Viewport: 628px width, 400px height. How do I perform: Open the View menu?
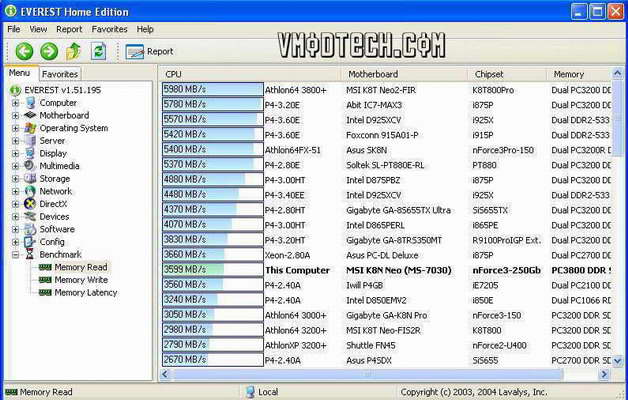pyautogui.click(x=38, y=29)
